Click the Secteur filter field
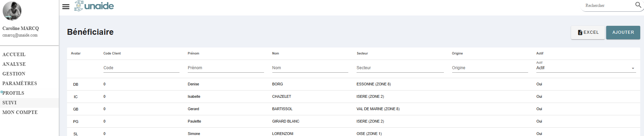Viewport: 644px width, 136px height. pos(400,68)
